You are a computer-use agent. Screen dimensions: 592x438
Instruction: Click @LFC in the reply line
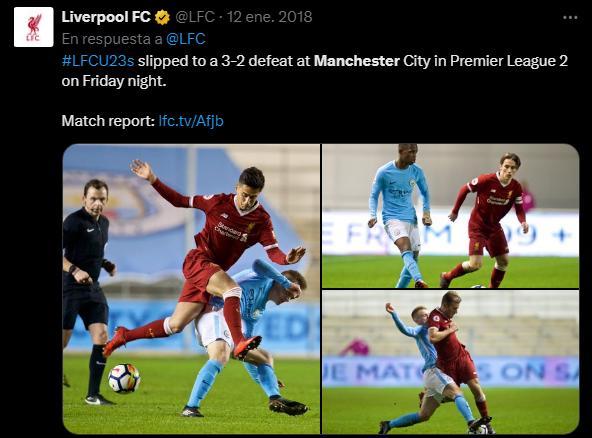pyautogui.click(x=186, y=39)
